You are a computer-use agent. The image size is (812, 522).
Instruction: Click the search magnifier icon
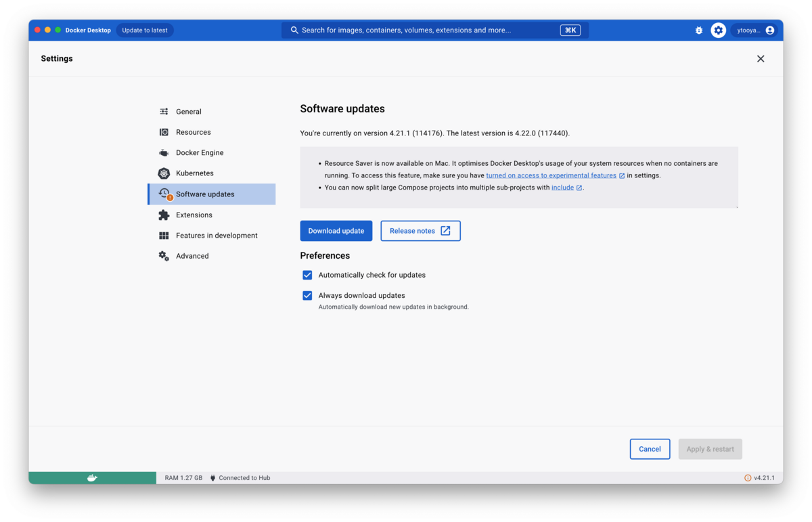(x=294, y=30)
